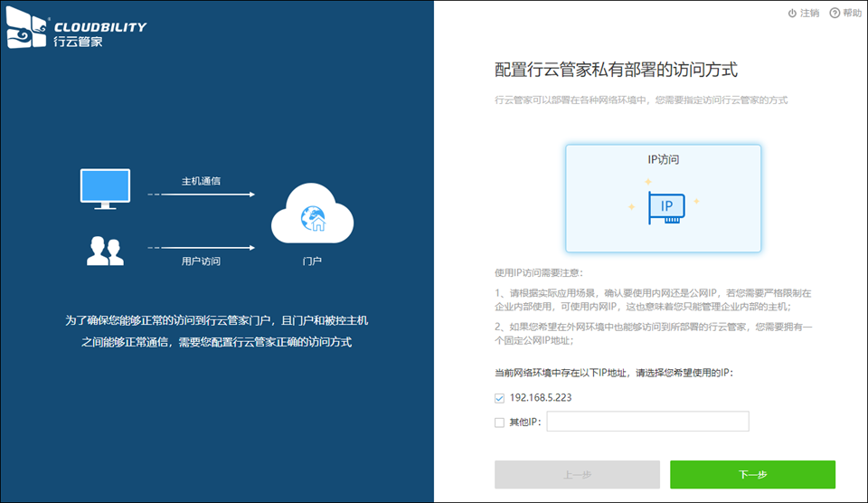Click the Cloudbility cloud logo icon
This screenshot has width=868, height=503.
pos(26,33)
